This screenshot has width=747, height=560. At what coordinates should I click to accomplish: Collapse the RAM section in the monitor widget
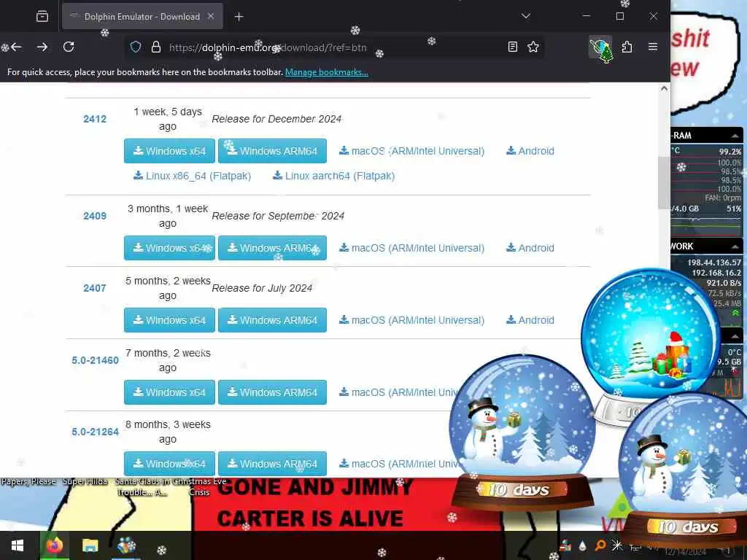(x=735, y=136)
